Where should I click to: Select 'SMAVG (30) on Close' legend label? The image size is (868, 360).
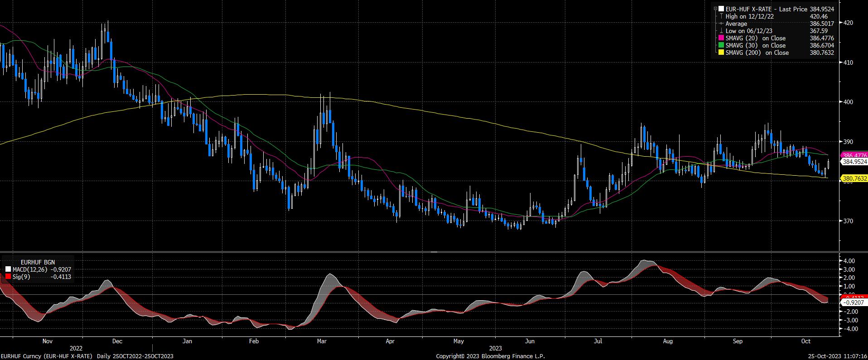pos(756,46)
